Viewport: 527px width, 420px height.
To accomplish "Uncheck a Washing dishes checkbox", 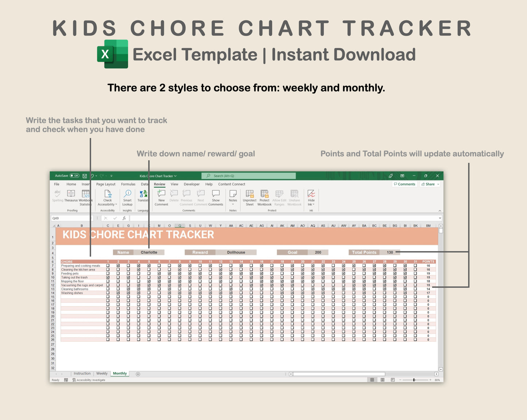I will [x=118, y=292].
